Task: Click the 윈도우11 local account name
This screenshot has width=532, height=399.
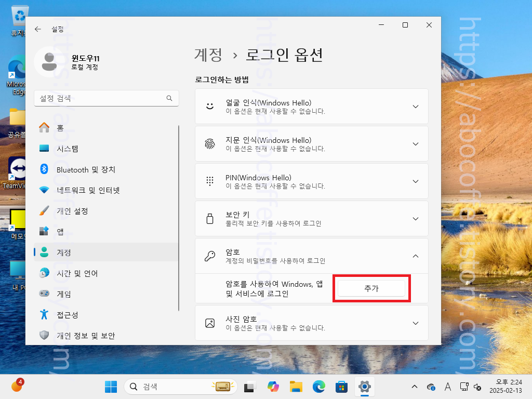Action: [x=86, y=58]
